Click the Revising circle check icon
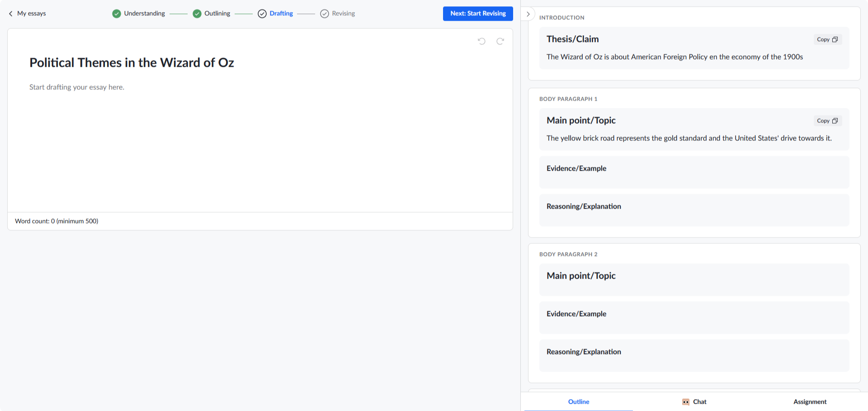Image resolution: width=868 pixels, height=411 pixels. (325, 14)
